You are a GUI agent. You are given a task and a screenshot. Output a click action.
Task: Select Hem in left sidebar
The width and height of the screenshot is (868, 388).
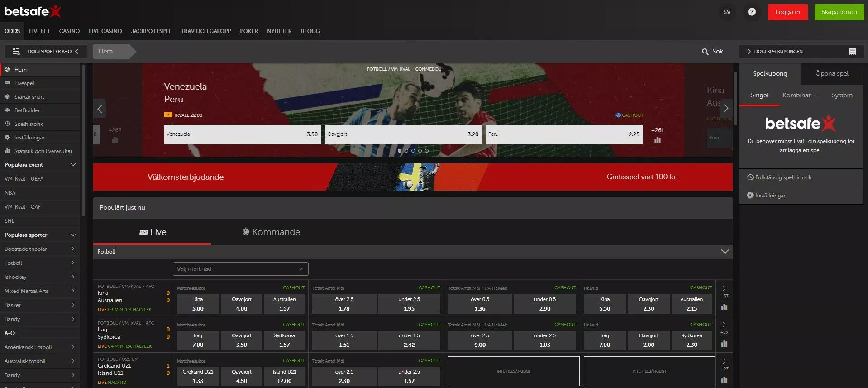(41, 70)
